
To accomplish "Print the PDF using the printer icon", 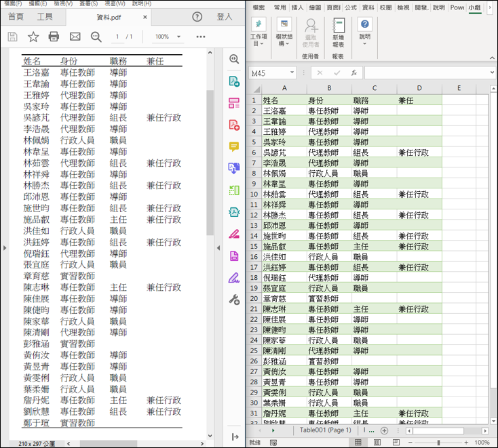I will click(x=54, y=37).
